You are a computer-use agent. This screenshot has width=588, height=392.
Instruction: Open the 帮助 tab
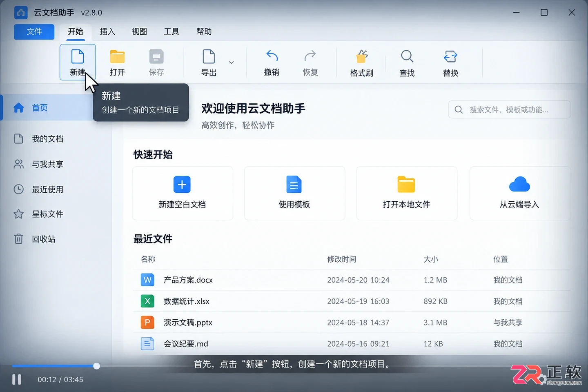204,31
